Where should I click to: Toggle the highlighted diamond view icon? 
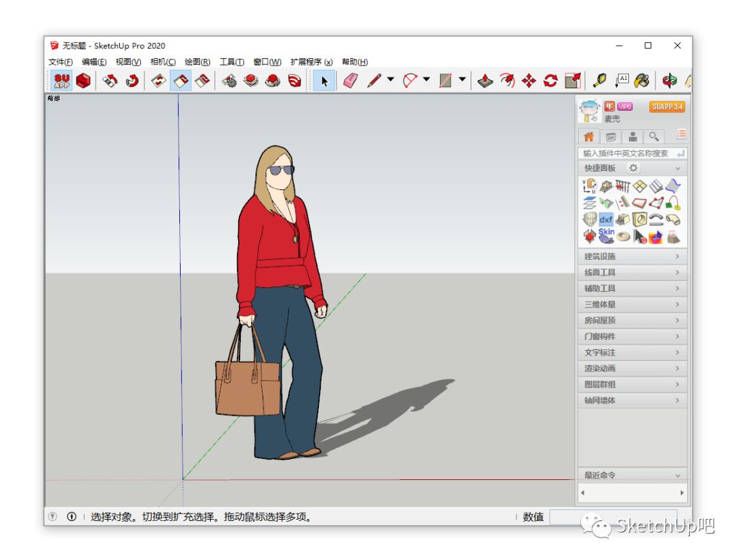[x=181, y=81]
